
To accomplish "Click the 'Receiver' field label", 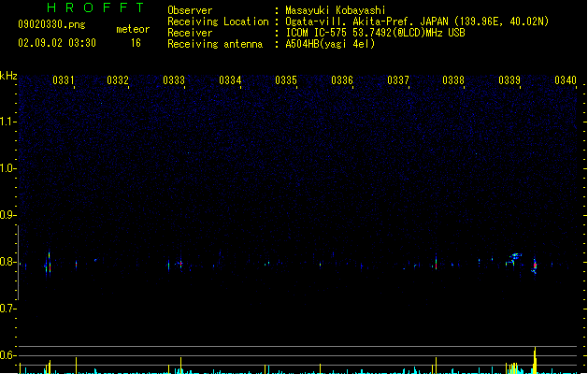I will tap(190, 33).
